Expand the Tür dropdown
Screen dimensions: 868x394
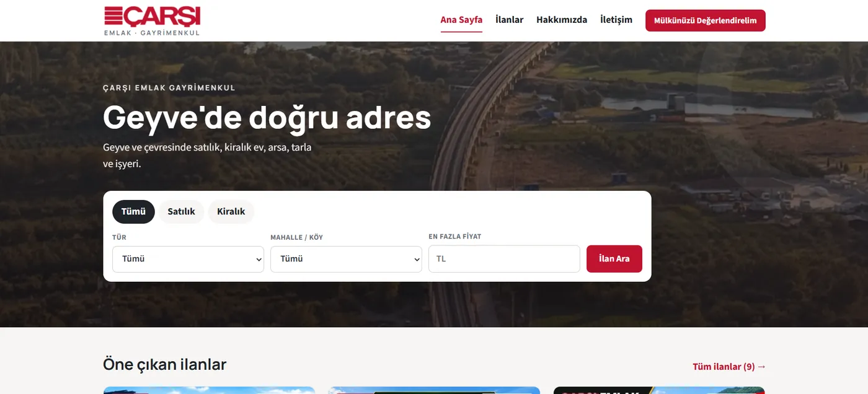(x=188, y=259)
